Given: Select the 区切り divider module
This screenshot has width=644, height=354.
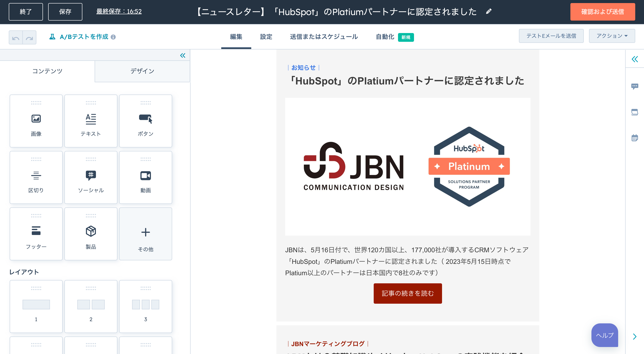Looking at the screenshot, I should pos(36,177).
